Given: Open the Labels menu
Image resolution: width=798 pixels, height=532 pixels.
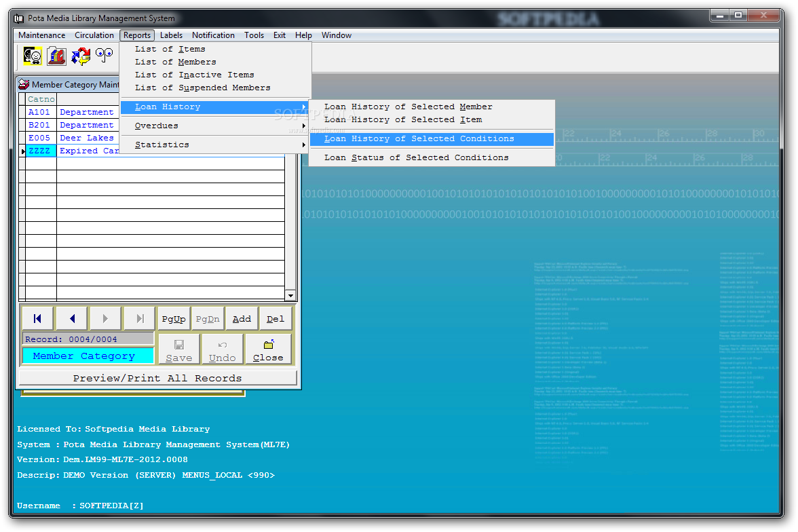Looking at the screenshot, I should tap(171, 35).
